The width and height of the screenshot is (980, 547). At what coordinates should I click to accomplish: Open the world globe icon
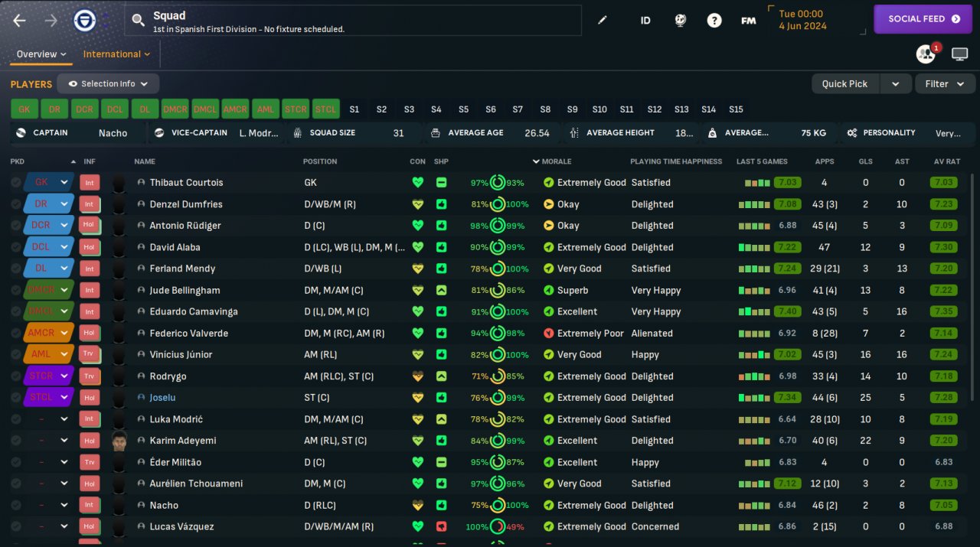pos(680,21)
